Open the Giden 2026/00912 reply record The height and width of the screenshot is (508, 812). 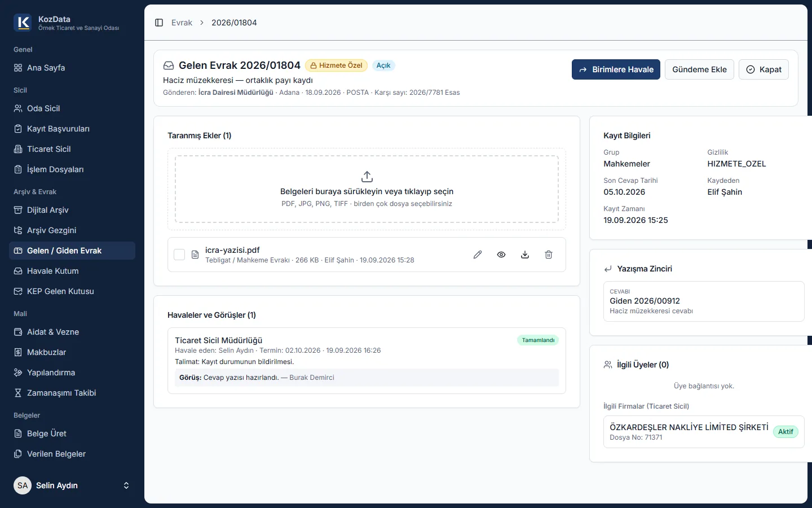coord(704,301)
